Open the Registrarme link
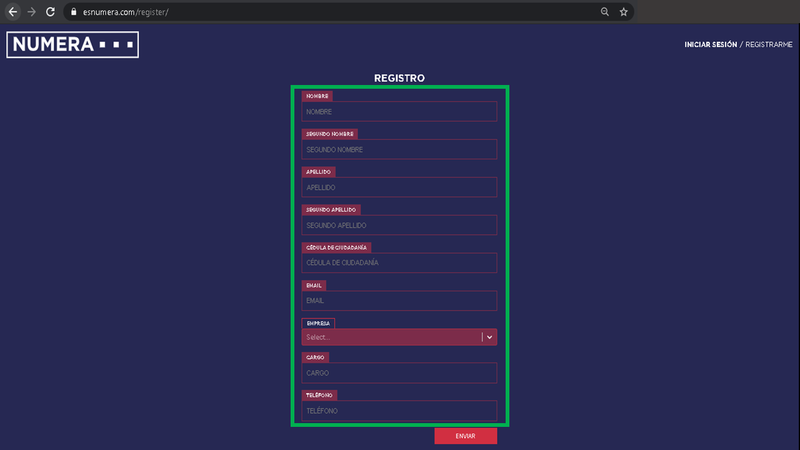Image resolution: width=800 pixels, height=450 pixels. (x=768, y=45)
